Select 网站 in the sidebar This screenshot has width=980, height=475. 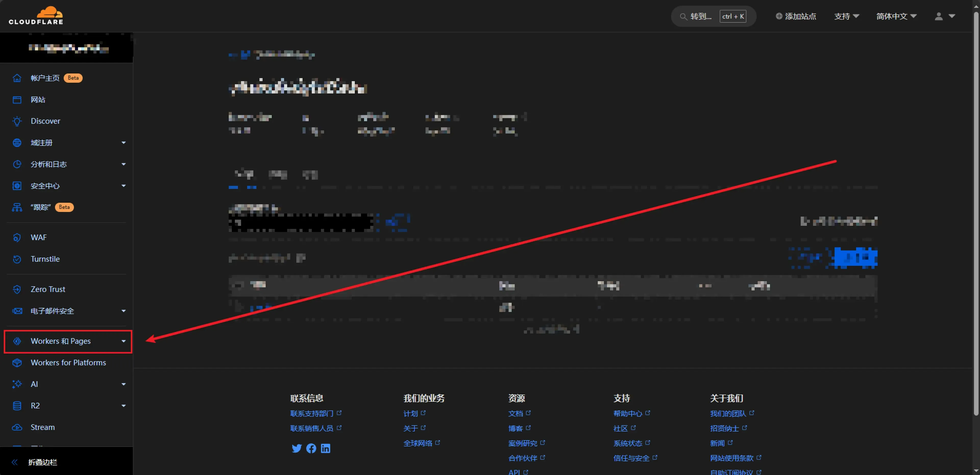[38, 100]
